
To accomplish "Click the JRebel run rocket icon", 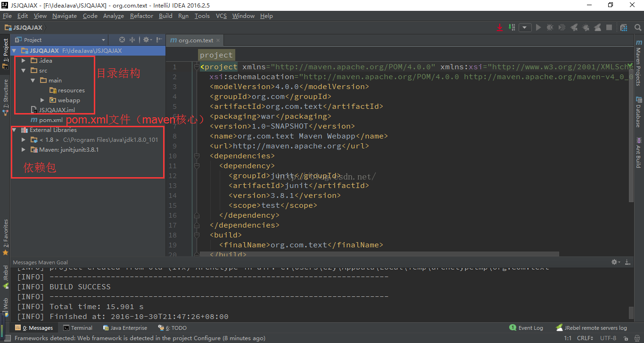I will click(574, 28).
